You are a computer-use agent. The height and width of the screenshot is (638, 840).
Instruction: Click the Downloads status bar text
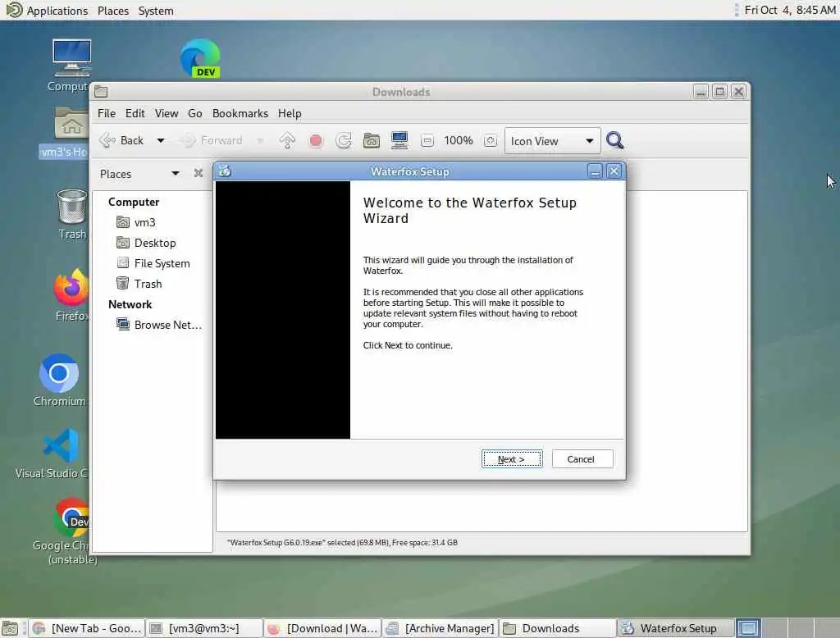[342, 543]
